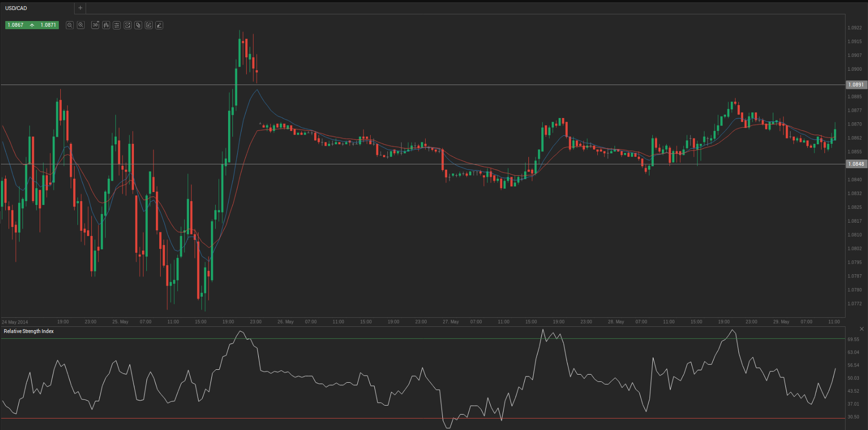Viewport: 868px width, 430px height.
Task: Click the 69.55 RSI axis value
Action: [853, 340]
